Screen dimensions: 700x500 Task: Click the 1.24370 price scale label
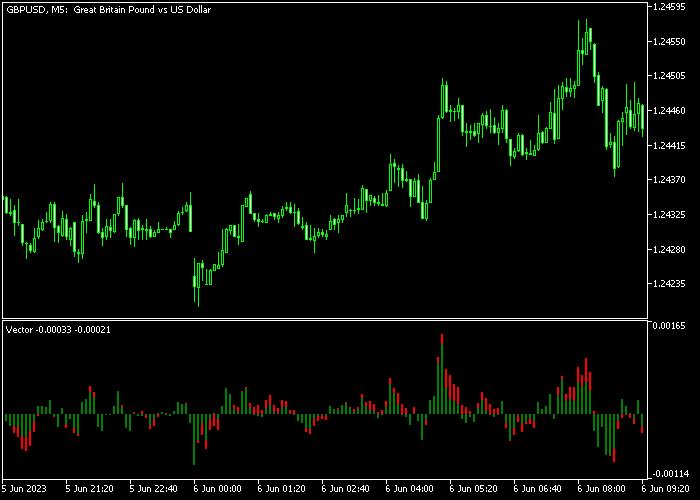669,180
